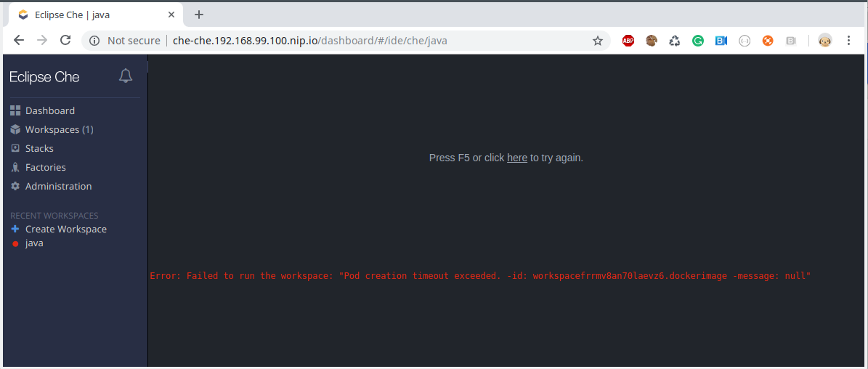Reload the current page
Viewport: 868px width, 369px height.
click(x=65, y=40)
